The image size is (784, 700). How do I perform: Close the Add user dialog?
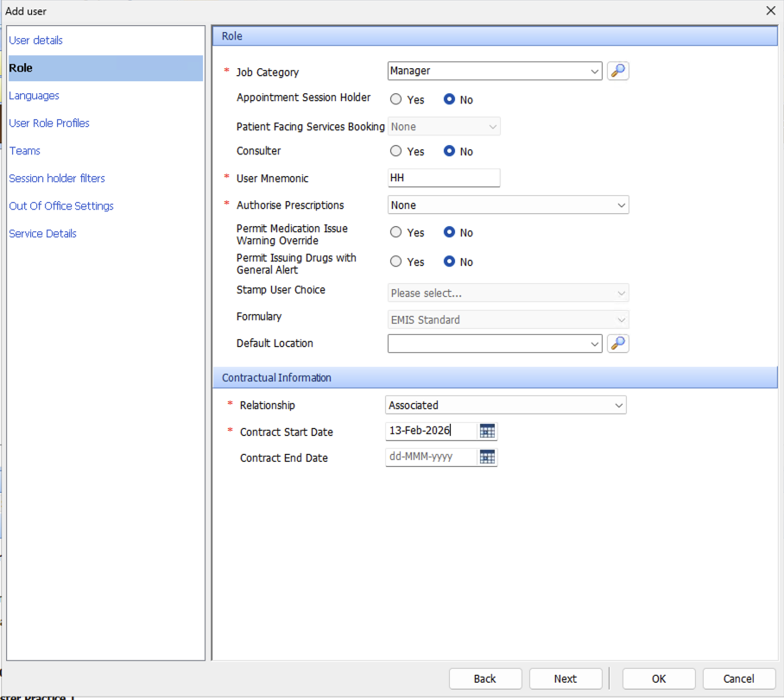point(770,10)
